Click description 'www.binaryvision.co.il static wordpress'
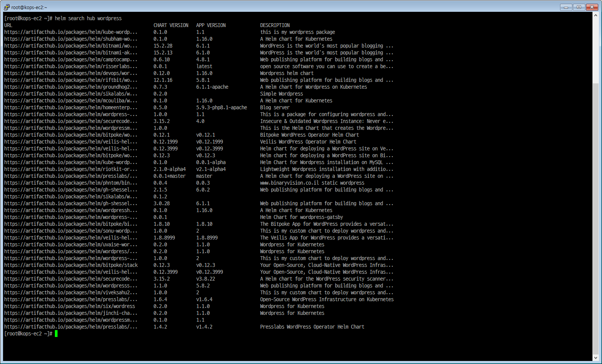This screenshot has height=364, width=602. tap(312, 183)
